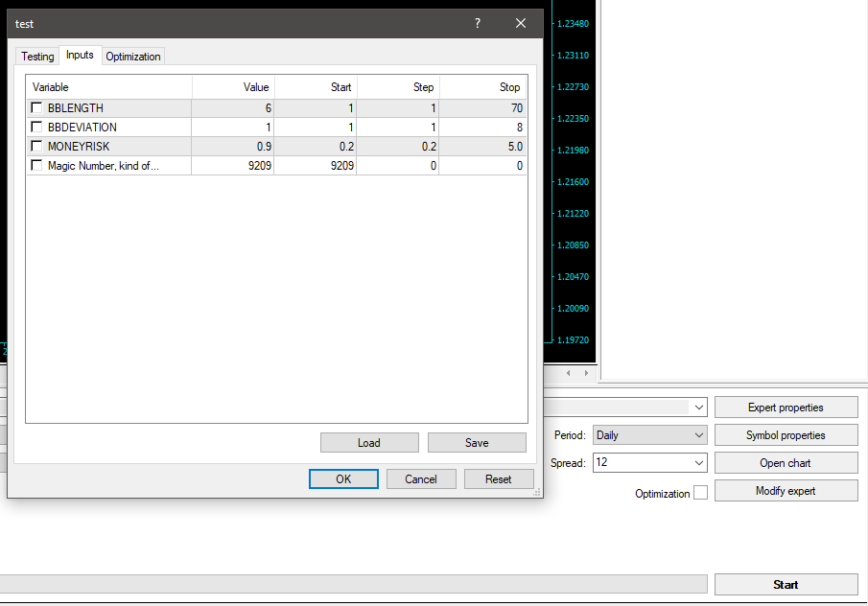Click the Variable column header
The width and height of the screenshot is (868, 606).
pyautogui.click(x=109, y=87)
